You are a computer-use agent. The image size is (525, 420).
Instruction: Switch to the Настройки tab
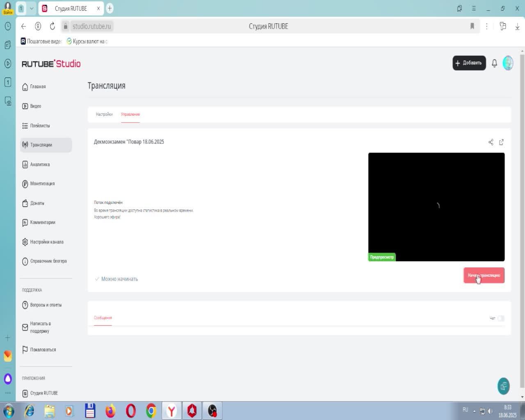pyautogui.click(x=104, y=114)
